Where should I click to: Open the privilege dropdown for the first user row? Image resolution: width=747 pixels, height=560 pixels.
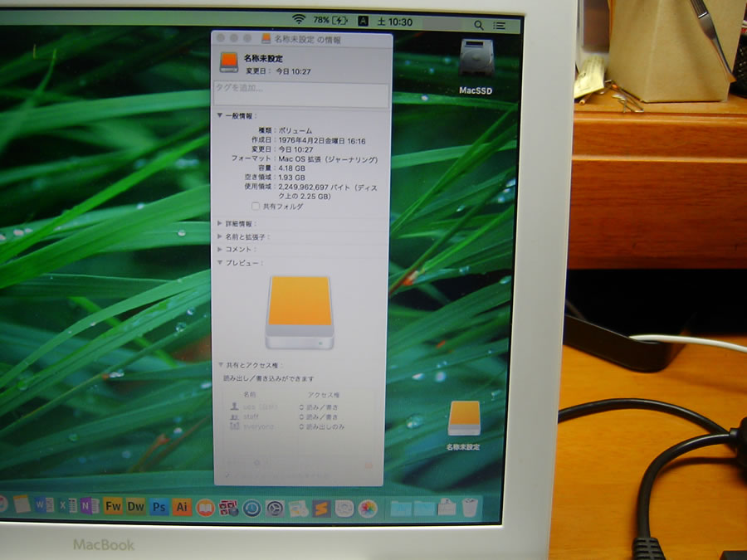(x=319, y=407)
